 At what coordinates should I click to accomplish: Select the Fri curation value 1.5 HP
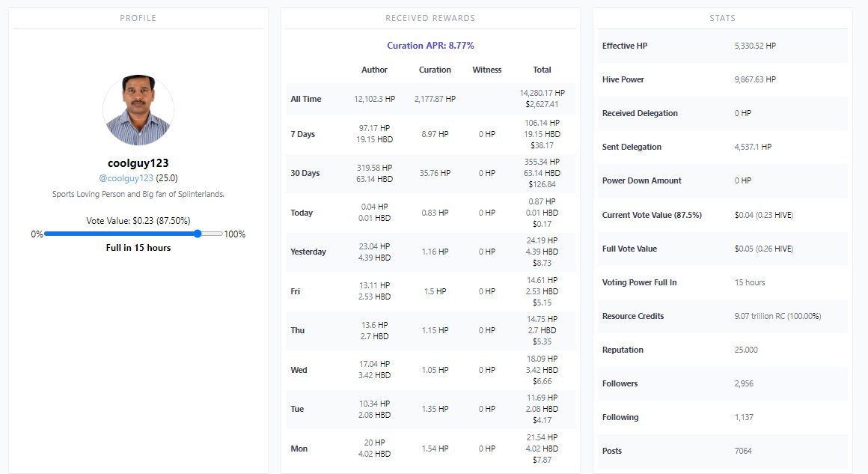tap(435, 291)
